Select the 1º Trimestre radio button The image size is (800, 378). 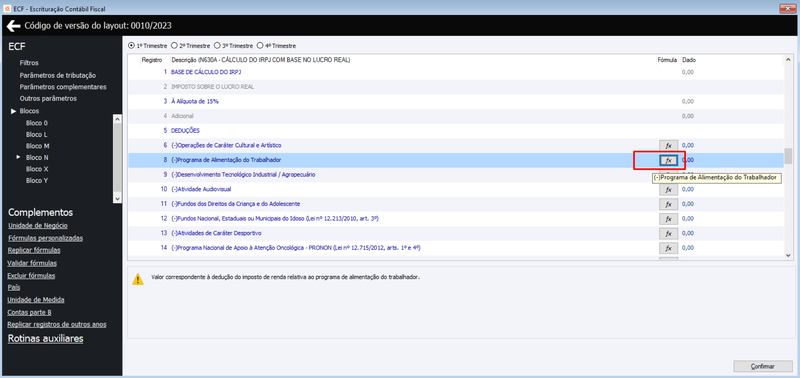pyautogui.click(x=132, y=45)
